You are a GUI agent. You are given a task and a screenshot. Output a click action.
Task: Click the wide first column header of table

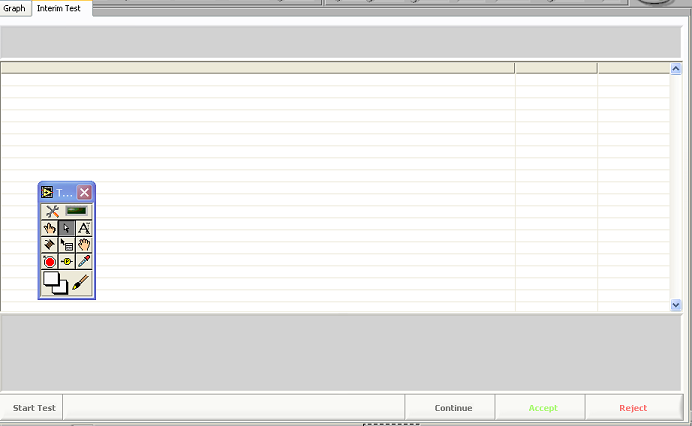tap(258, 68)
